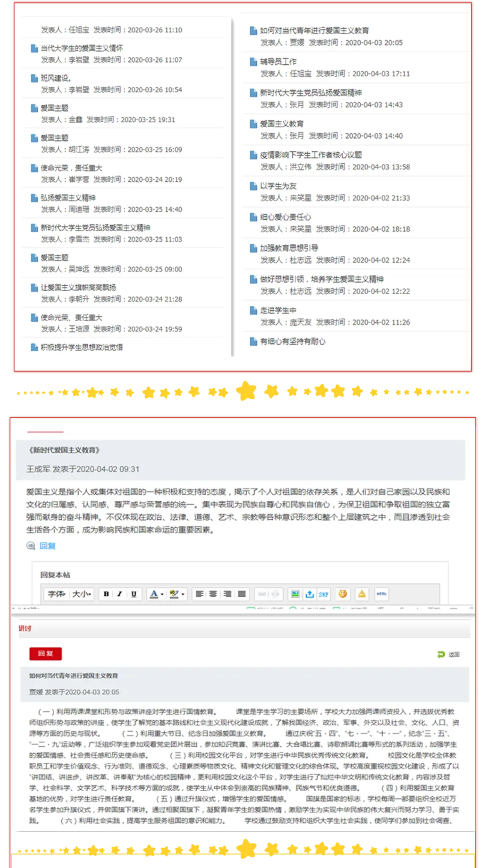Insert an SWF flash file
Image resolution: width=488 pixels, height=868 pixels.
[x=323, y=594]
